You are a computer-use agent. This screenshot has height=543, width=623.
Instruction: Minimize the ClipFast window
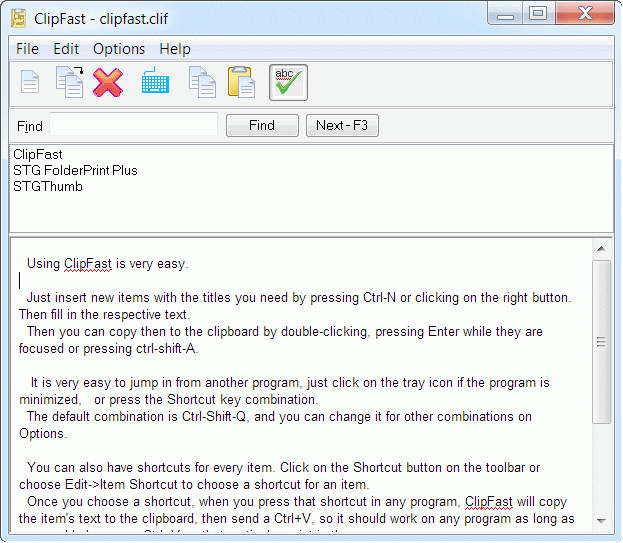tap(505, 15)
